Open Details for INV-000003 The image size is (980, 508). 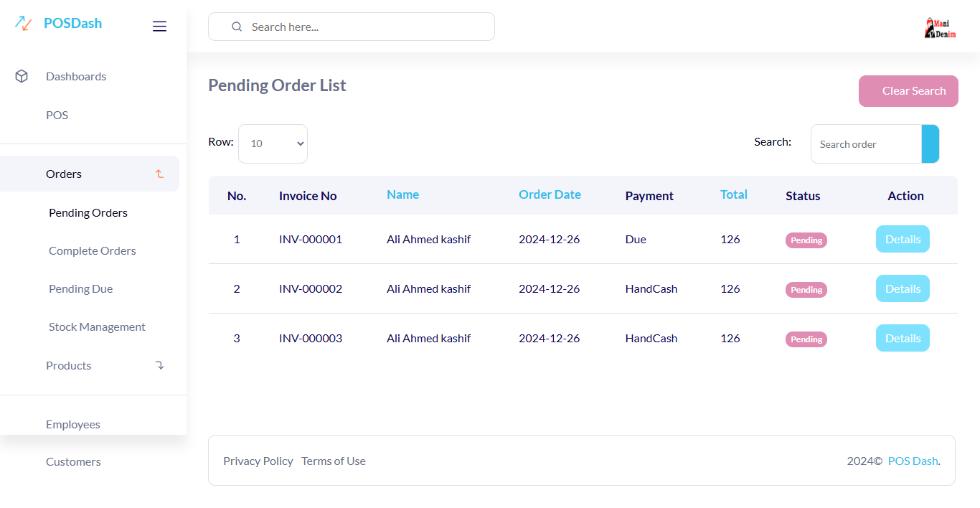pyautogui.click(x=903, y=338)
